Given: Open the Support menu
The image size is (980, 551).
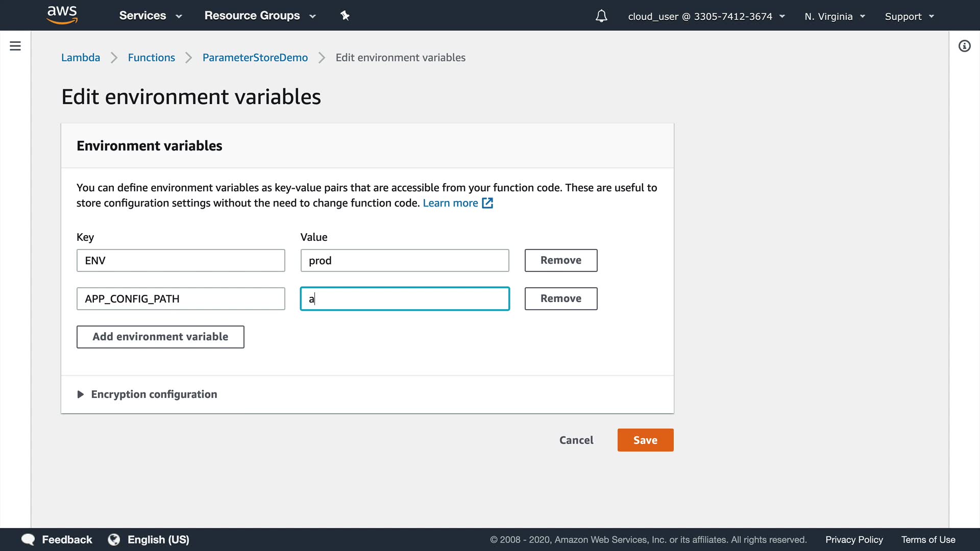Looking at the screenshot, I should click(x=909, y=16).
